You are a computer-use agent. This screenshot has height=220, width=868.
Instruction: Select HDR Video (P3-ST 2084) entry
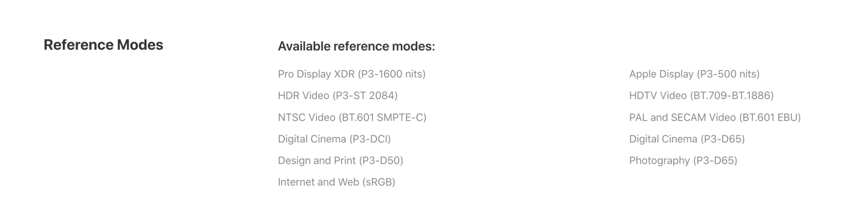tap(338, 96)
